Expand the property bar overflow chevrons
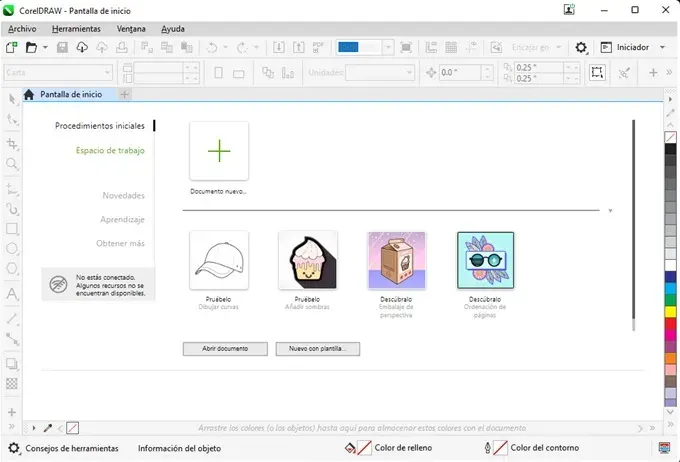Image resolution: width=680 pixels, height=462 pixels. [670, 72]
